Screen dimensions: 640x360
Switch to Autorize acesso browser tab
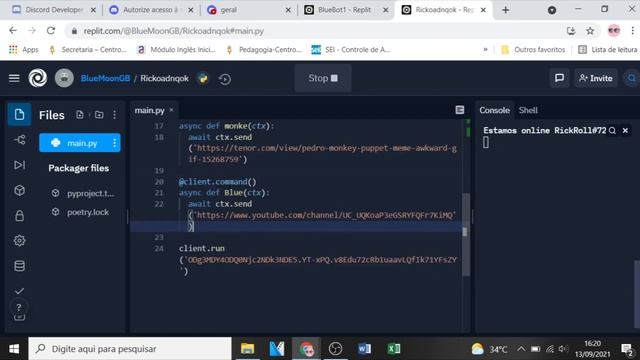[x=150, y=10]
